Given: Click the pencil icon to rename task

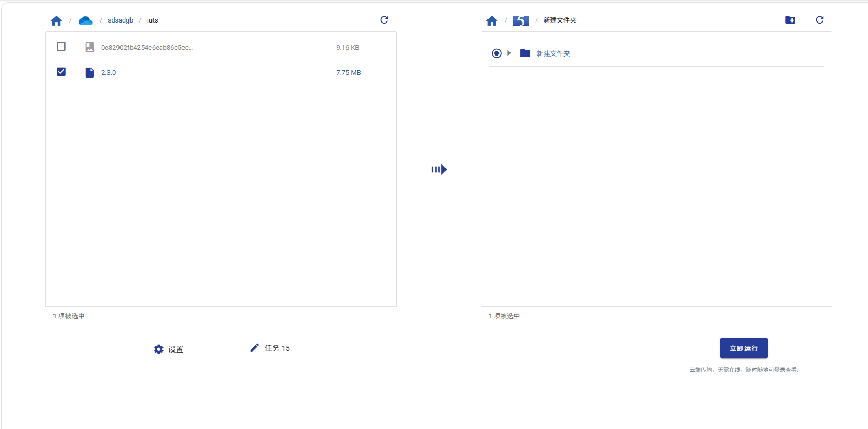Looking at the screenshot, I should 254,348.
